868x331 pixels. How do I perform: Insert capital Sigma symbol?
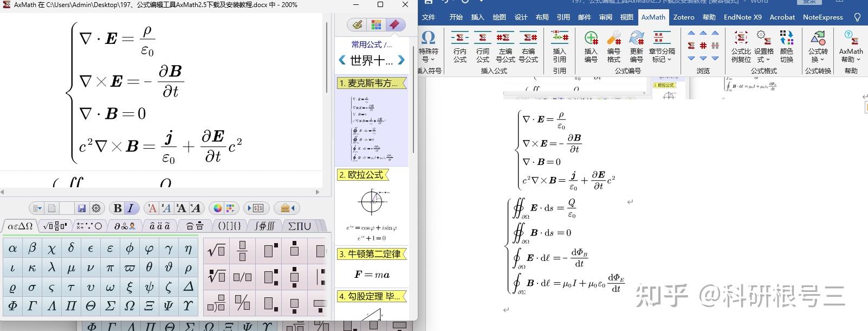[110, 305]
